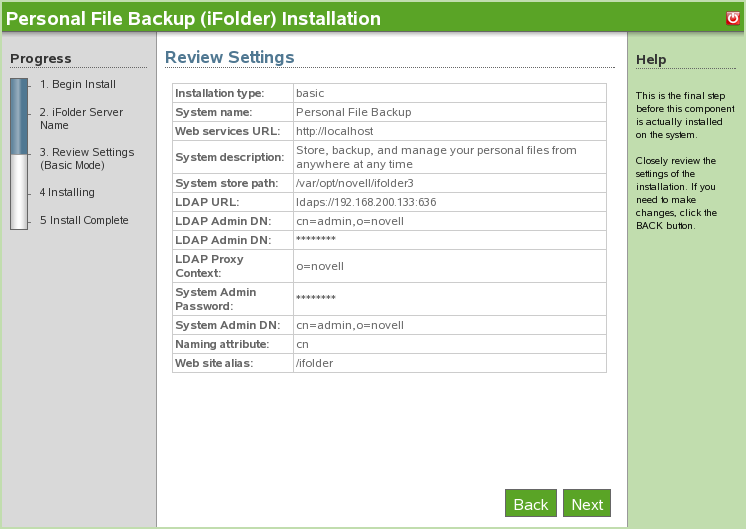Image resolution: width=746 pixels, height=529 pixels.
Task: Select the "3. Review Settings (Basic Mode)" step
Action: [x=86, y=158]
